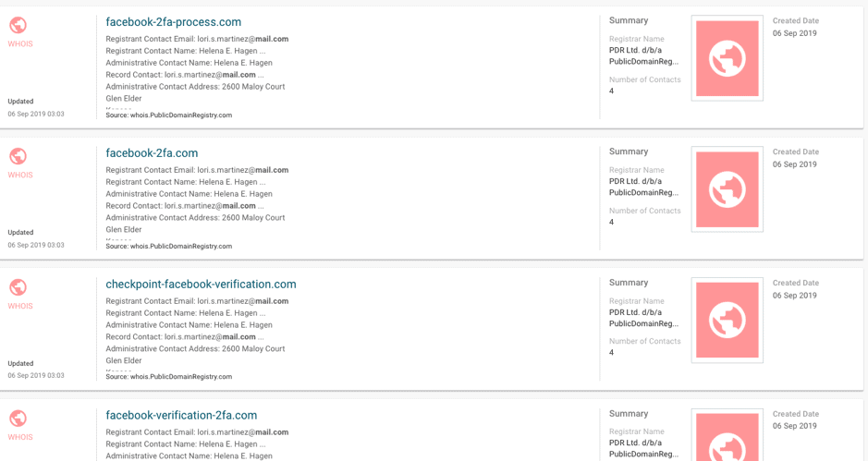Click Registrar Name value in facebook-verification-2fa.com summary
This screenshot has width=868, height=461.
pyautogui.click(x=643, y=449)
